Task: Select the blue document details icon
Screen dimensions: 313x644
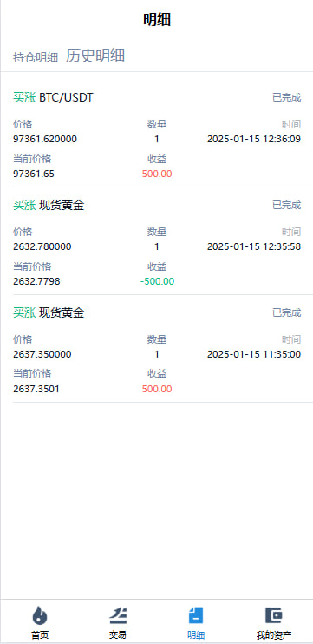Action: 196,615
